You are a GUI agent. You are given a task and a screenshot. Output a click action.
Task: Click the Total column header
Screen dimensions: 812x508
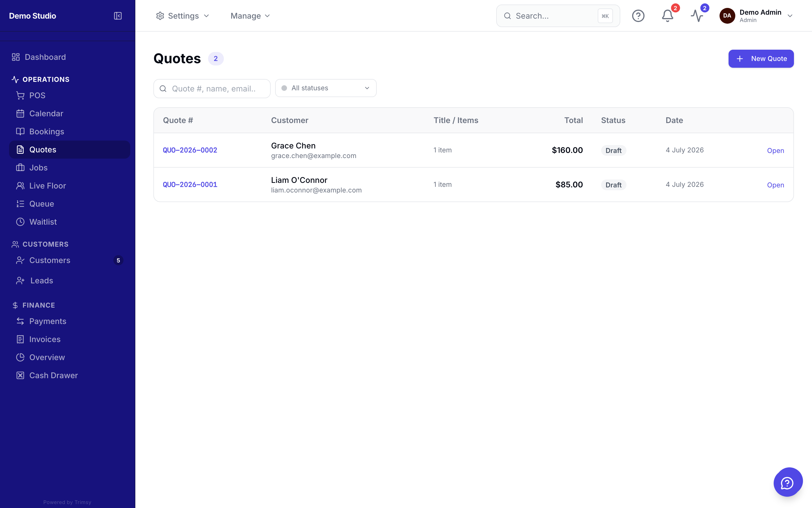pyautogui.click(x=573, y=120)
